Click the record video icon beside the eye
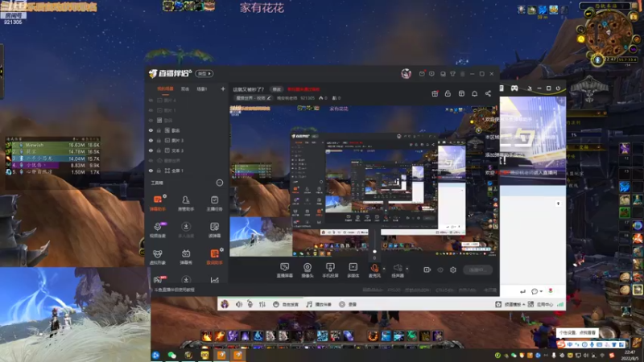This screenshot has width=644, height=362. pos(427,269)
